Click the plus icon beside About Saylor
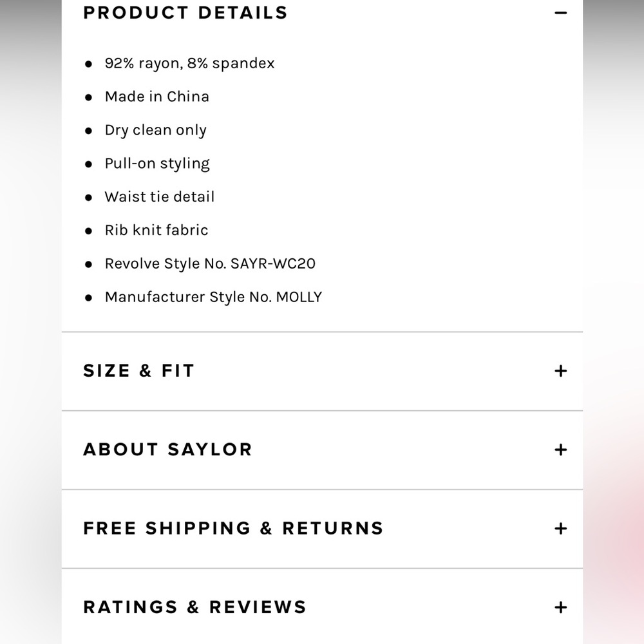 pos(561,450)
